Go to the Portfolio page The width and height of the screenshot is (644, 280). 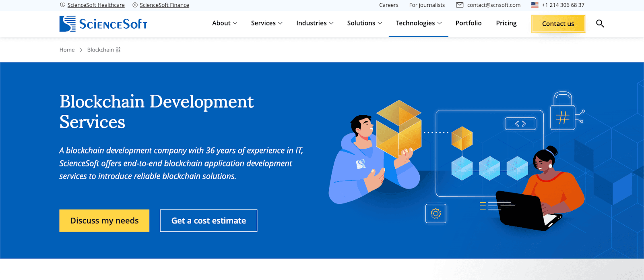(469, 23)
